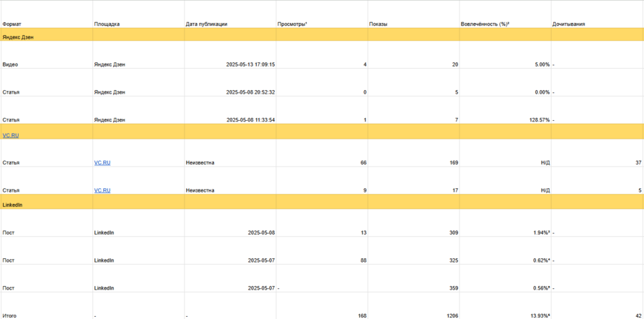
Task: Select the total views cell 168
Action: click(322, 306)
